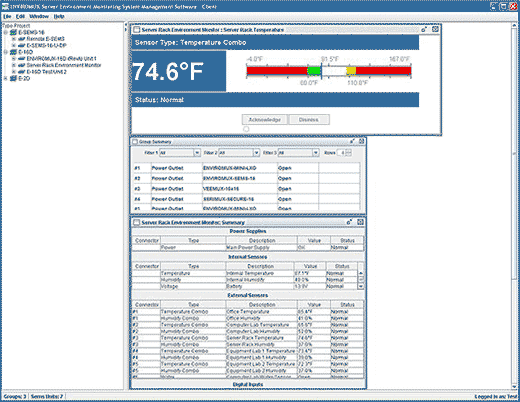Click the green zone on temperature gauge

(x=314, y=71)
